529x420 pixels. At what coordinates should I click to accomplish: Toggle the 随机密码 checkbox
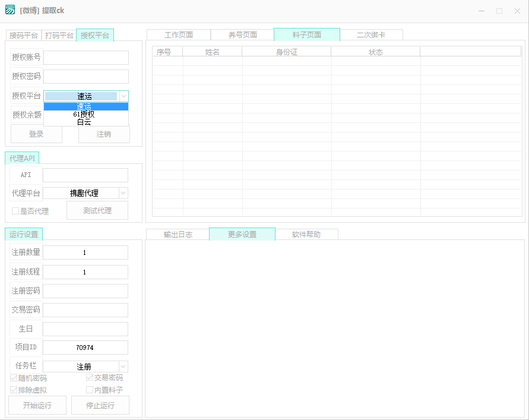coord(14,378)
